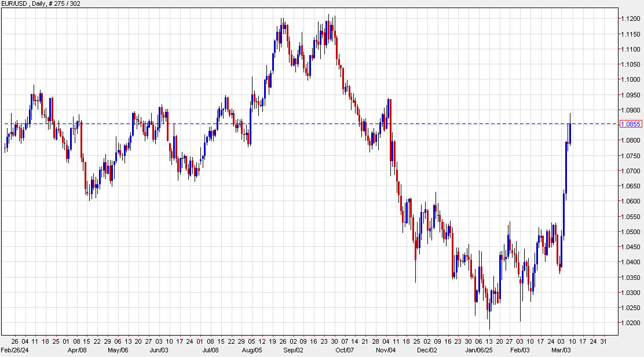Select the Jul/08 date label
The width and height of the screenshot is (644, 357).
210,351
